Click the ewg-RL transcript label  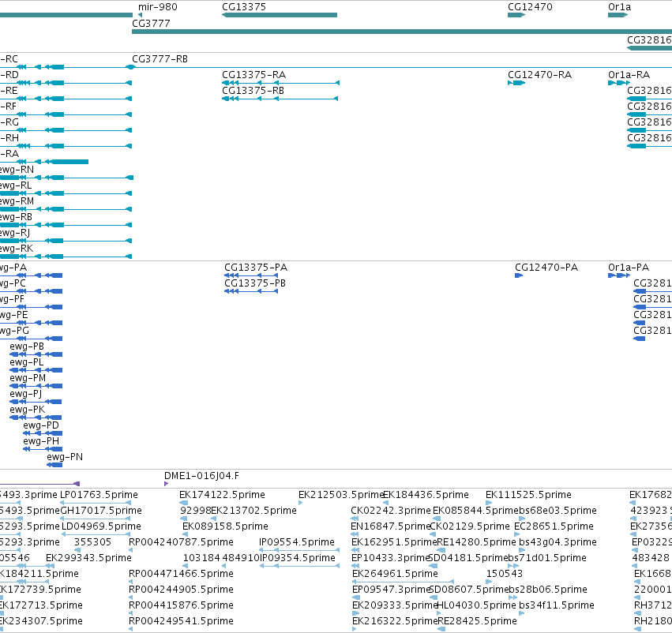[16, 185]
